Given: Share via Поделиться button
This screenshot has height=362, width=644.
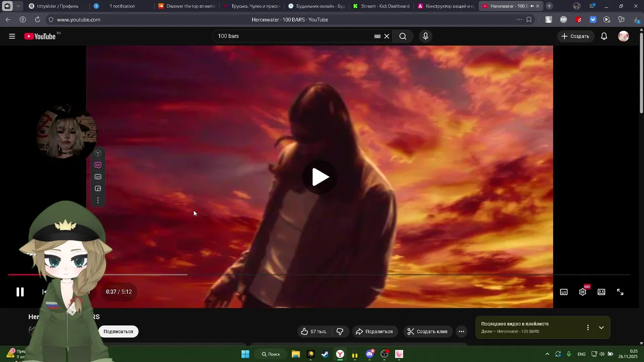Looking at the screenshot, I should click(x=374, y=331).
